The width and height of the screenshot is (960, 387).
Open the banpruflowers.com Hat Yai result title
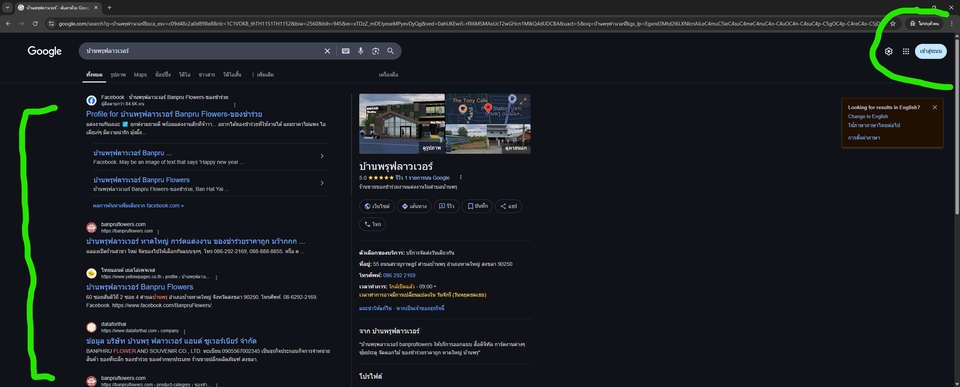click(196, 241)
